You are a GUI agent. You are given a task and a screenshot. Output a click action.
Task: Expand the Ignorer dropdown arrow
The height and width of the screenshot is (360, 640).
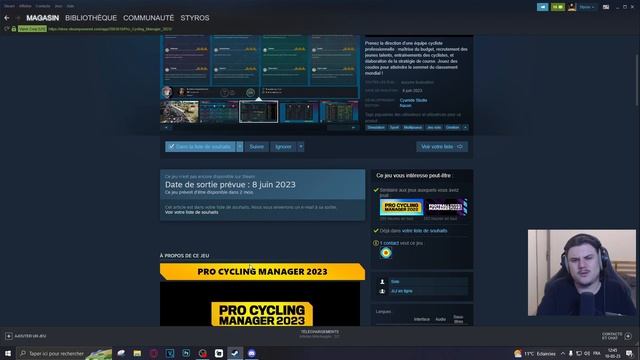(301, 147)
